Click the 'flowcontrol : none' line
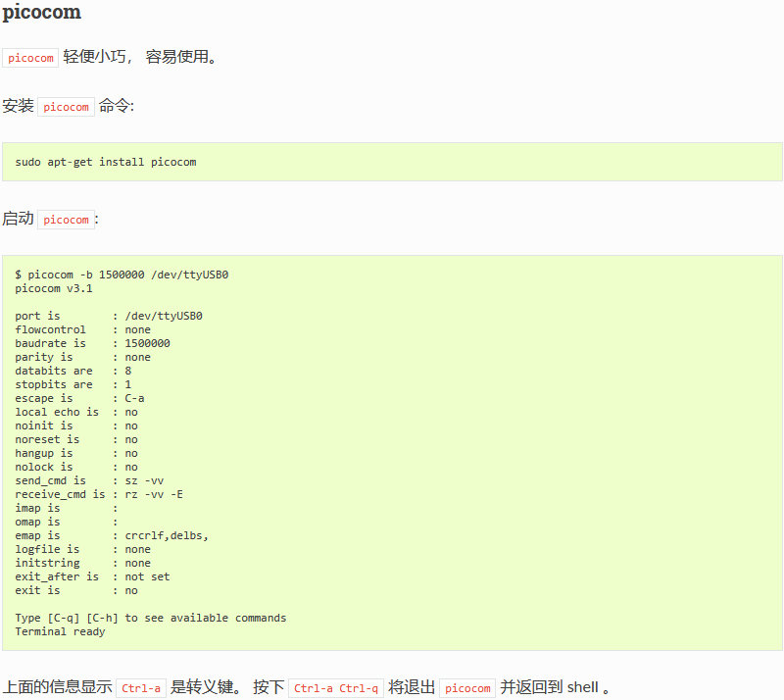Viewport: 784px width, 700px height. click(x=82, y=329)
